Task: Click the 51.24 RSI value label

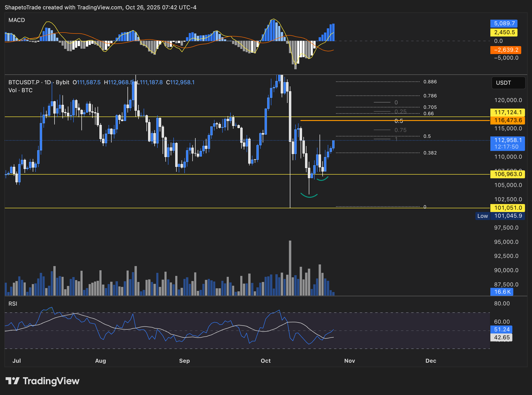Action: coord(501,329)
